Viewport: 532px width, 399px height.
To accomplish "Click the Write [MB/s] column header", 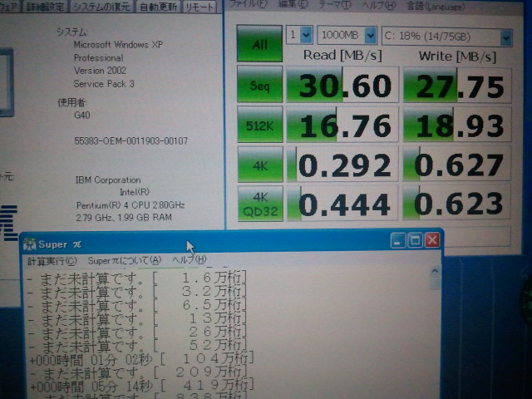I will 457,57.
